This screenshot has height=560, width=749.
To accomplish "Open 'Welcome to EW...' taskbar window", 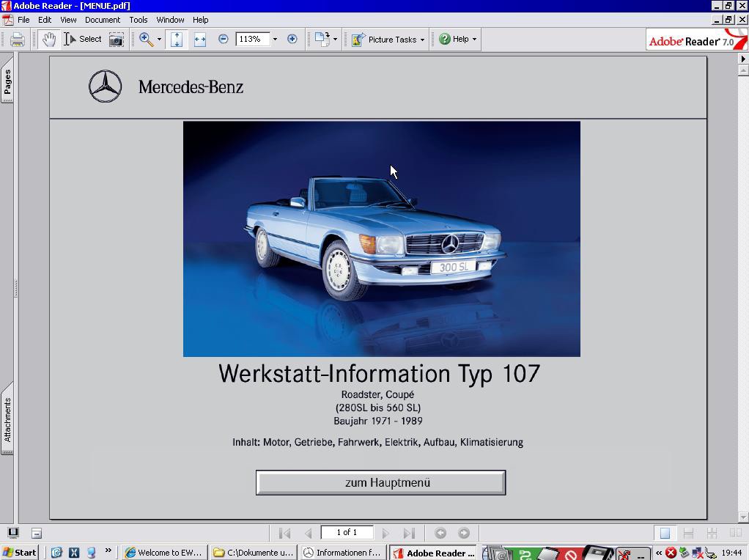I will click(164, 553).
